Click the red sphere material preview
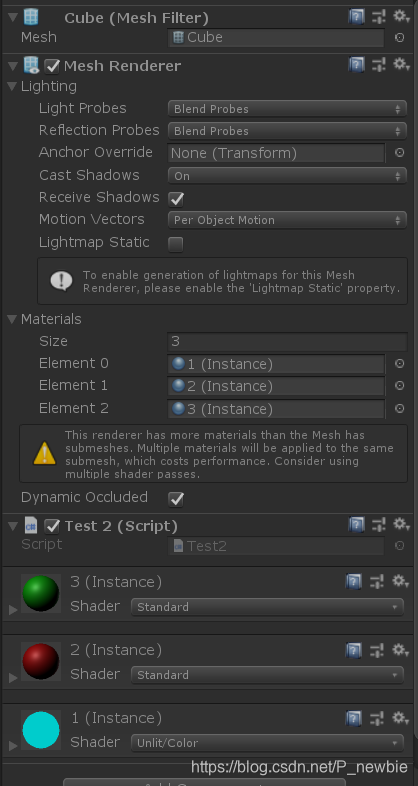The image size is (418, 786). [41, 661]
